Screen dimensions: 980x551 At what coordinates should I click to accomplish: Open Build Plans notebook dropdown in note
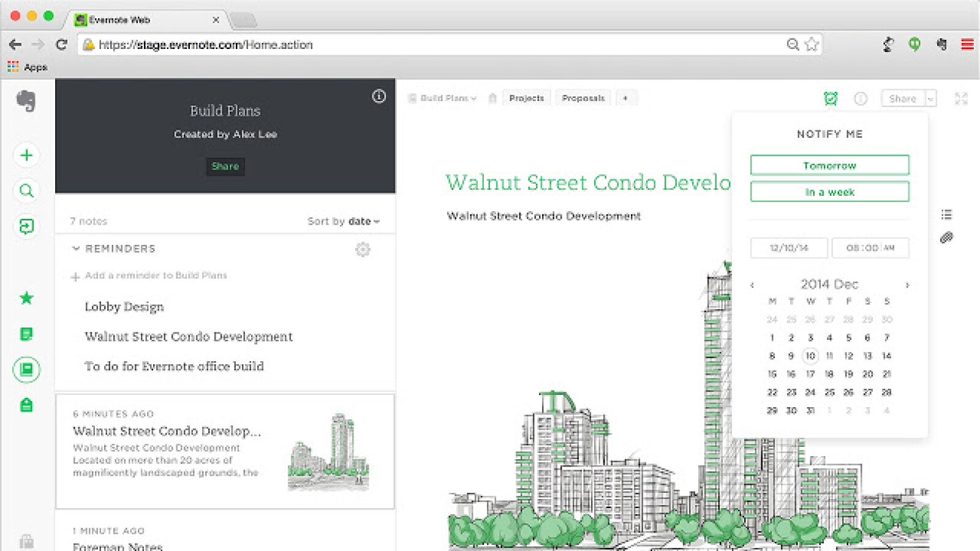pos(443,98)
